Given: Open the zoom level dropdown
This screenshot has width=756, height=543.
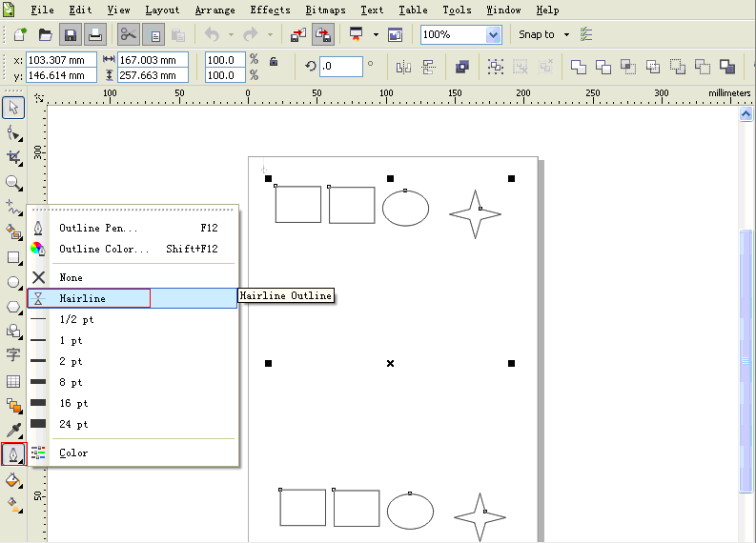Looking at the screenshot, I should (493, 34).
